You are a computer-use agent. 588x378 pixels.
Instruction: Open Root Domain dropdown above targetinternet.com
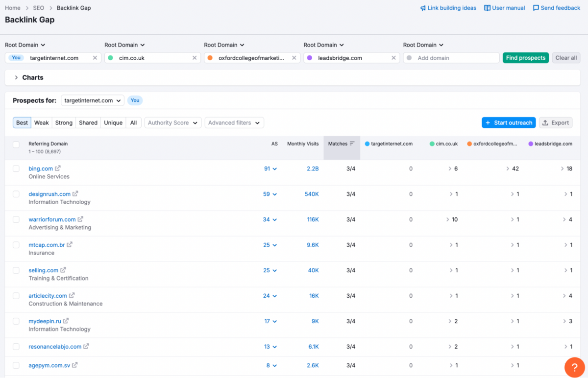(25, 45)
